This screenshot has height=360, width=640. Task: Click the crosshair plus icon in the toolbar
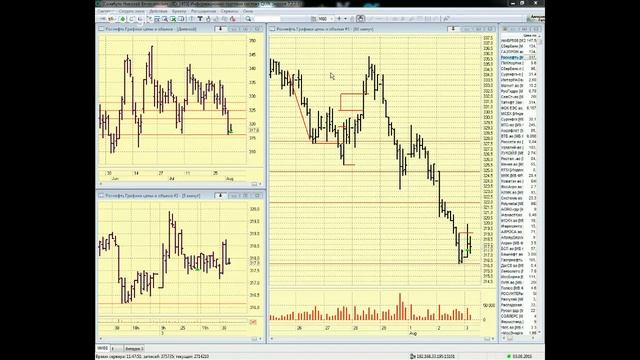[x=339, y=19]
